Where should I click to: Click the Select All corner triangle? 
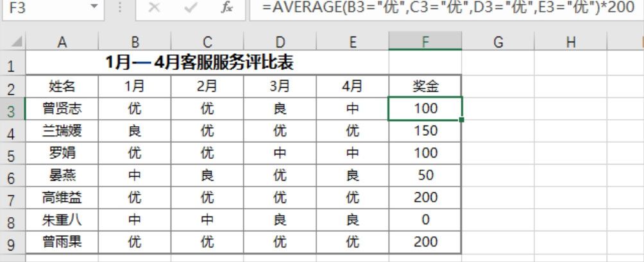click(17, 42)
